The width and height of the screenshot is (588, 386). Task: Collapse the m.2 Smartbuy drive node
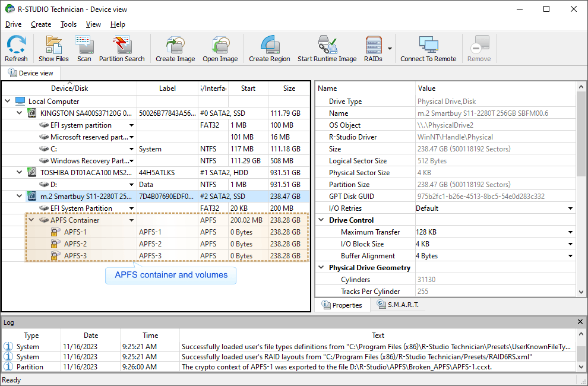tap(20, 196)
